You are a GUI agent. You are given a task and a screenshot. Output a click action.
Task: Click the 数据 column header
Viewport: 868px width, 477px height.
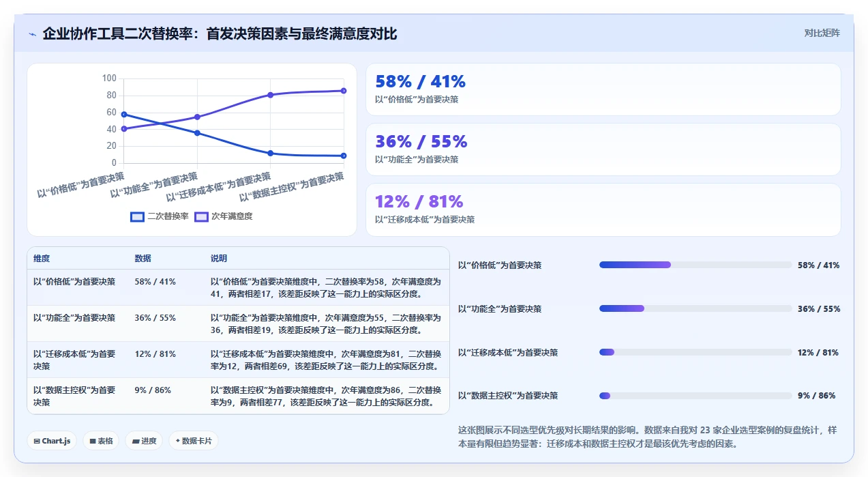point(143,259)
